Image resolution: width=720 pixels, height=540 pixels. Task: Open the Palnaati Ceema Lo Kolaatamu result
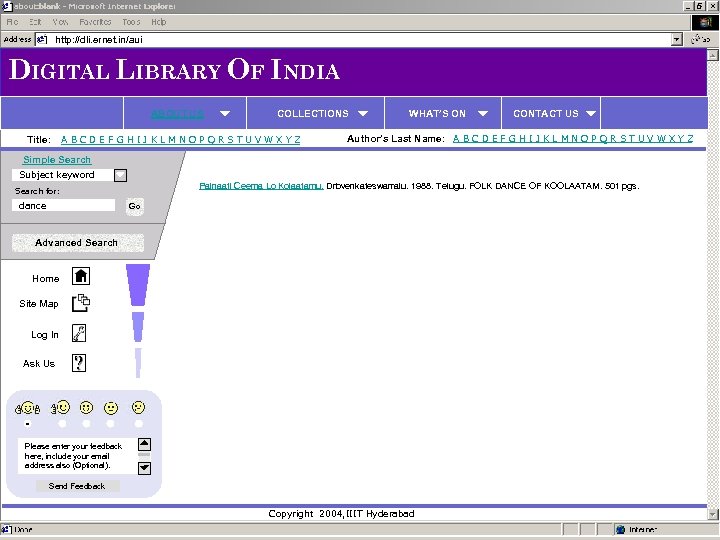[x=261, y=186]
